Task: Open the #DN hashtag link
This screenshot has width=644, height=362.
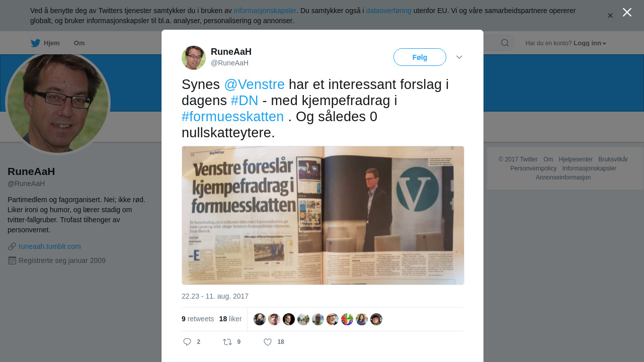Action: pos(245,101)
